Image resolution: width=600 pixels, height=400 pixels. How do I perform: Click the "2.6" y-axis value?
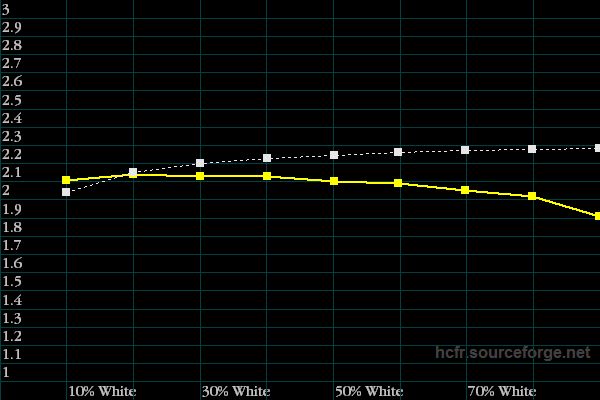[x=12, y=81]
